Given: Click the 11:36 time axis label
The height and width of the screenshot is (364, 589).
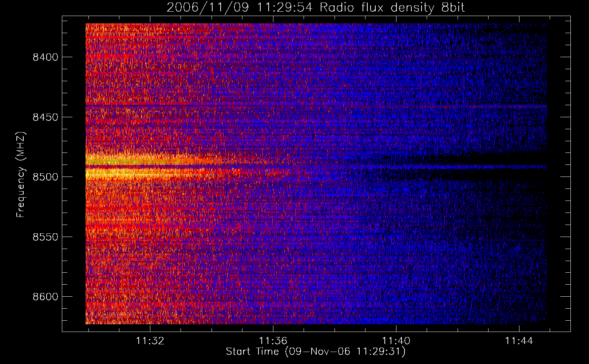Looking at the screenshot, I should (273, 341).
